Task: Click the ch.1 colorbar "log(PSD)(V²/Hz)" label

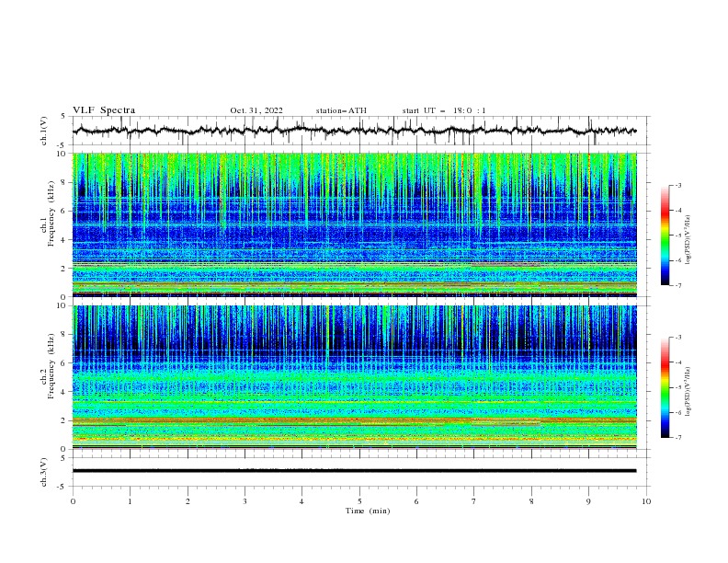Action: tap(688, 240)
